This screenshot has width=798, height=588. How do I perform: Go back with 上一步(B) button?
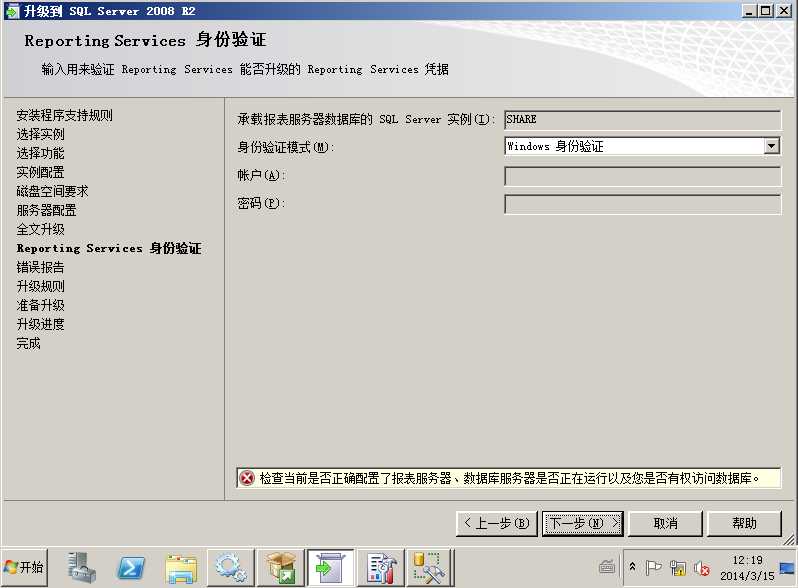pyautogui.click(x=497, y=523)
